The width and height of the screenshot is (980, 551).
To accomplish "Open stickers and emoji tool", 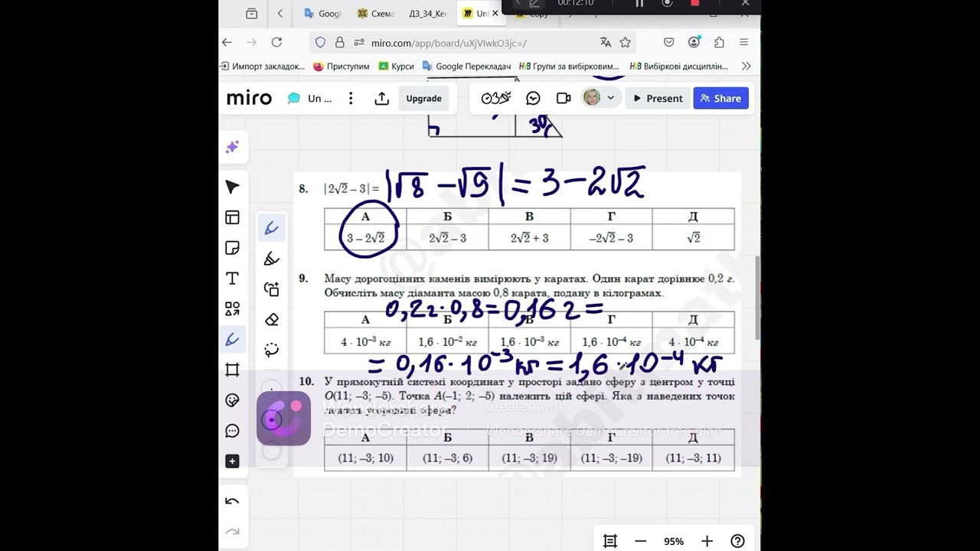I will (233, 400).
